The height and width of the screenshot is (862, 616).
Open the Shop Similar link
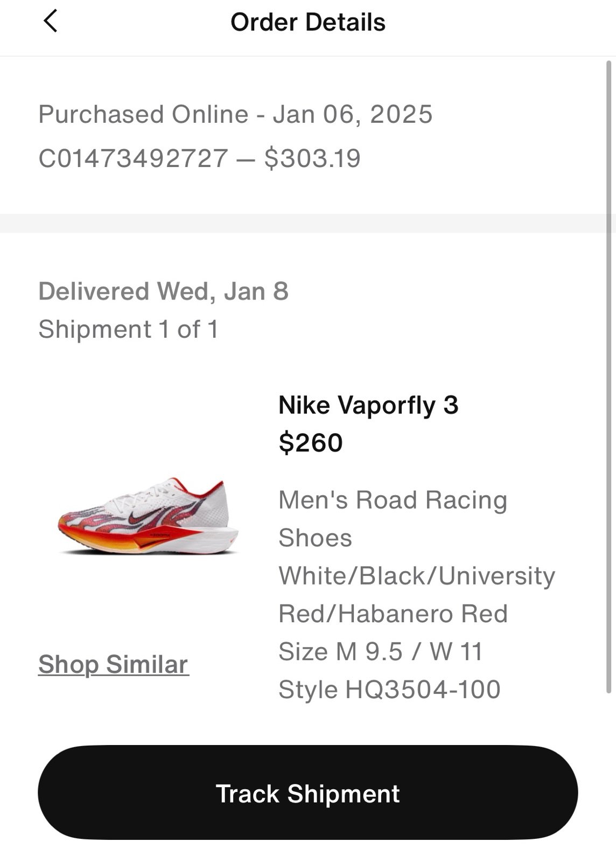click(x=114, y=664)
